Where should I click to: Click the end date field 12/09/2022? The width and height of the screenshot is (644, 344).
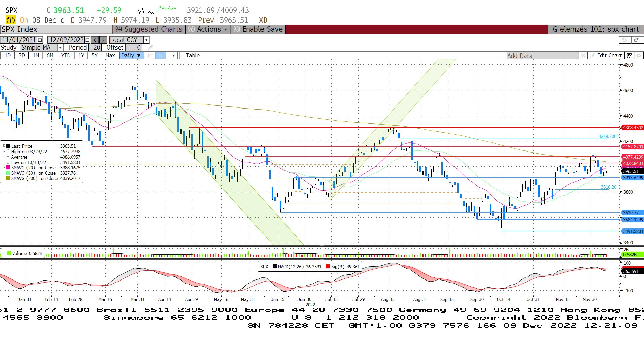coord(66,40)
